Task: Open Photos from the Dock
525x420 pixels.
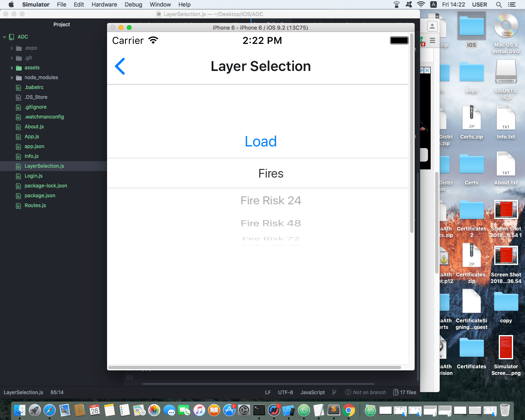Action: (x=154, y=410)
